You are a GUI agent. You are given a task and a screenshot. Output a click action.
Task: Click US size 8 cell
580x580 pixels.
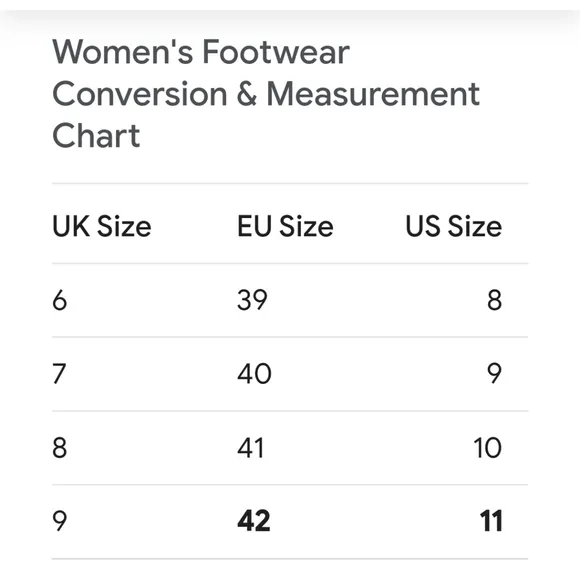[495, 300]
